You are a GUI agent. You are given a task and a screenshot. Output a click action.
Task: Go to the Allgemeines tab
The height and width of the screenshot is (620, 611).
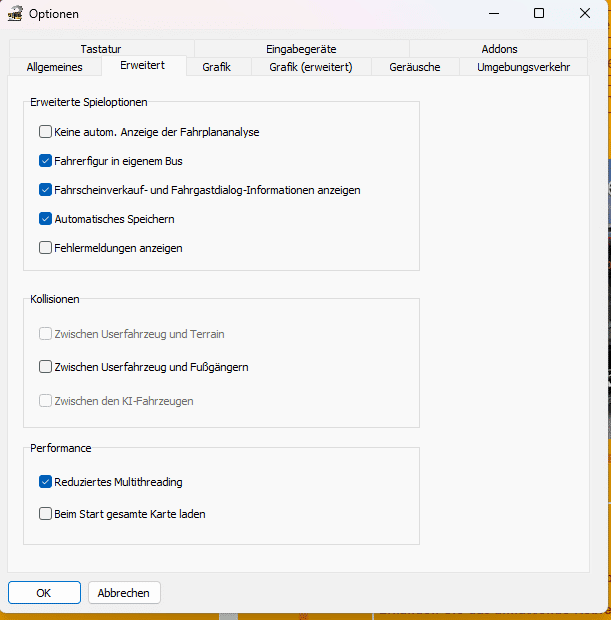(x=54, y=67)
